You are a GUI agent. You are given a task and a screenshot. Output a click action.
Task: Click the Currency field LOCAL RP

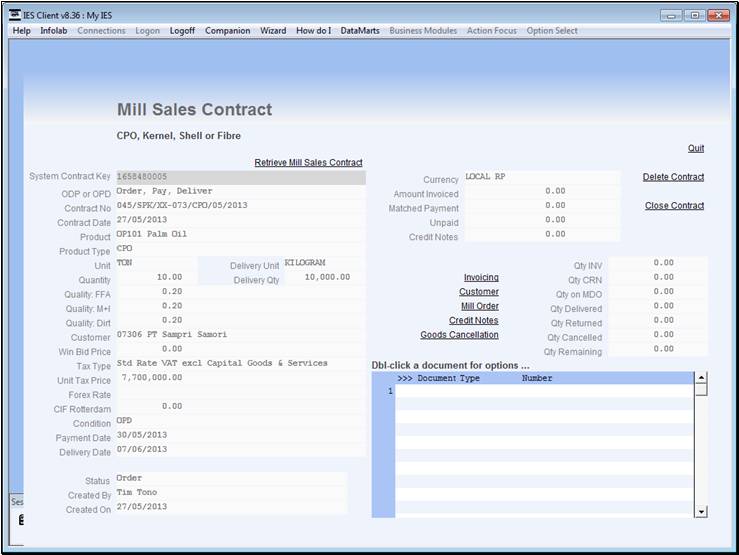click(x=541, y=177)
